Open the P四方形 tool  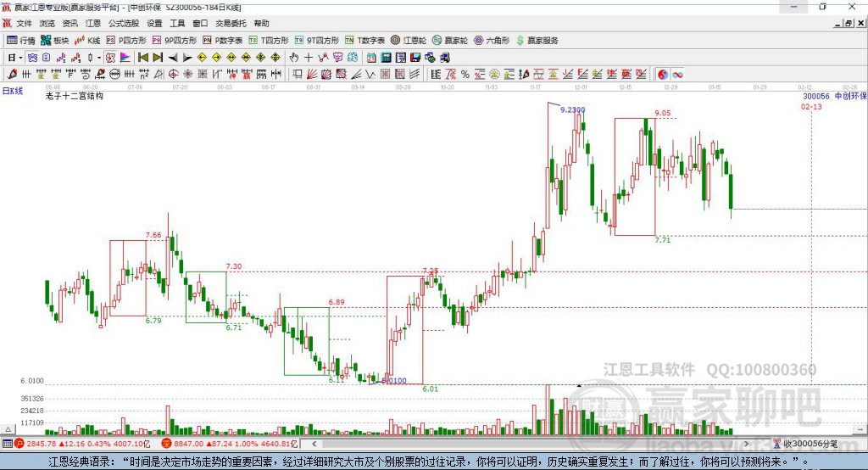click(x=126, y=41)
